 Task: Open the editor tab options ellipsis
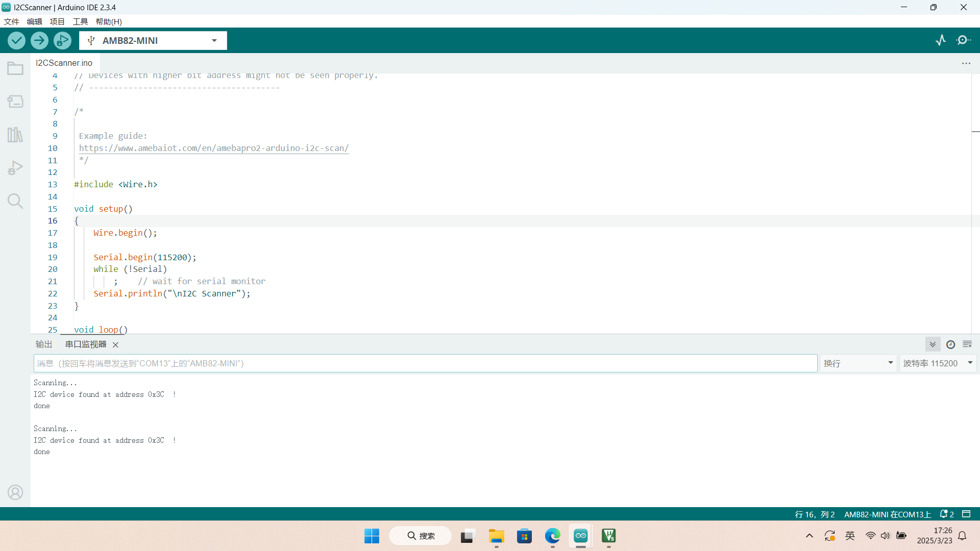point(966,63)
